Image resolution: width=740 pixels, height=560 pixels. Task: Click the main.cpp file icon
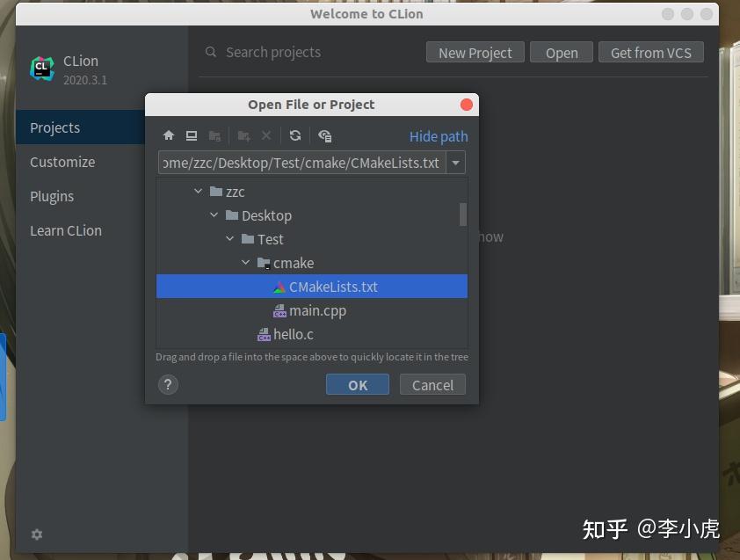[x=279, y=310]
